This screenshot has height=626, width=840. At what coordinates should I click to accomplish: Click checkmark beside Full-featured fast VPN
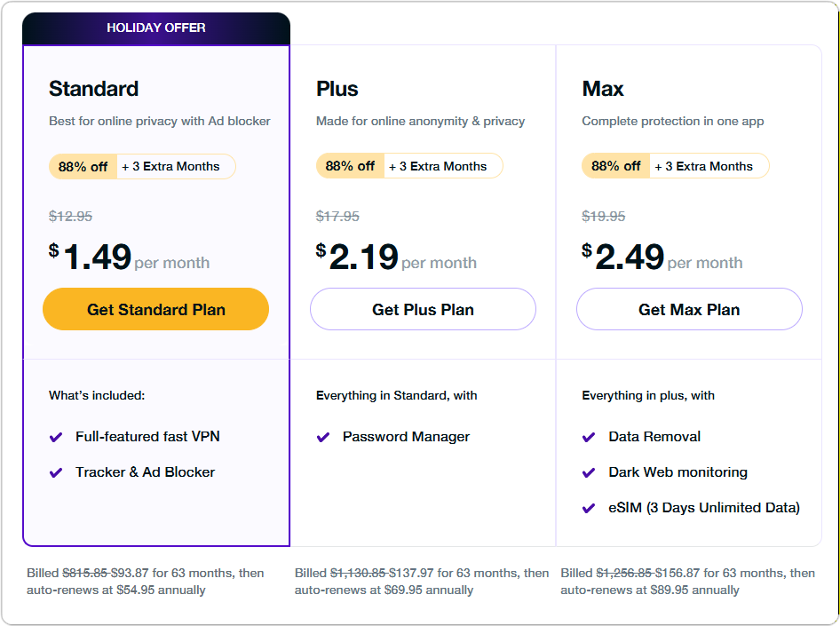56,437
